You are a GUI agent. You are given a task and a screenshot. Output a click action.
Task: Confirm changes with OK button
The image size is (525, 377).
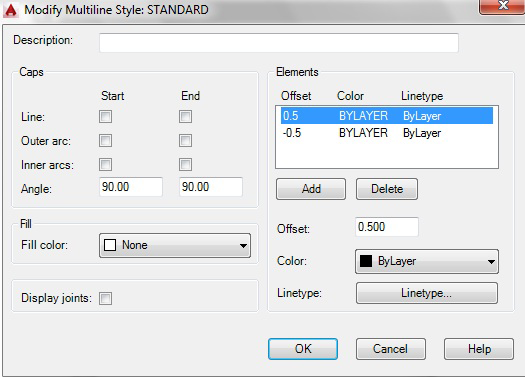click(303, 349)
